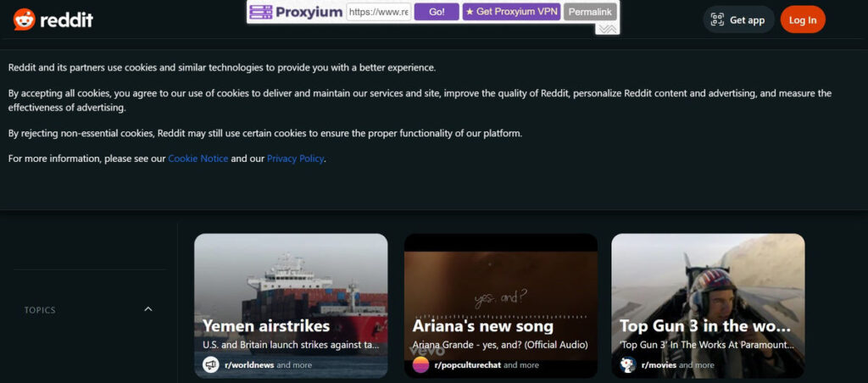Open the r/movies community avatar
868x383 pixels.
[628, 364]
